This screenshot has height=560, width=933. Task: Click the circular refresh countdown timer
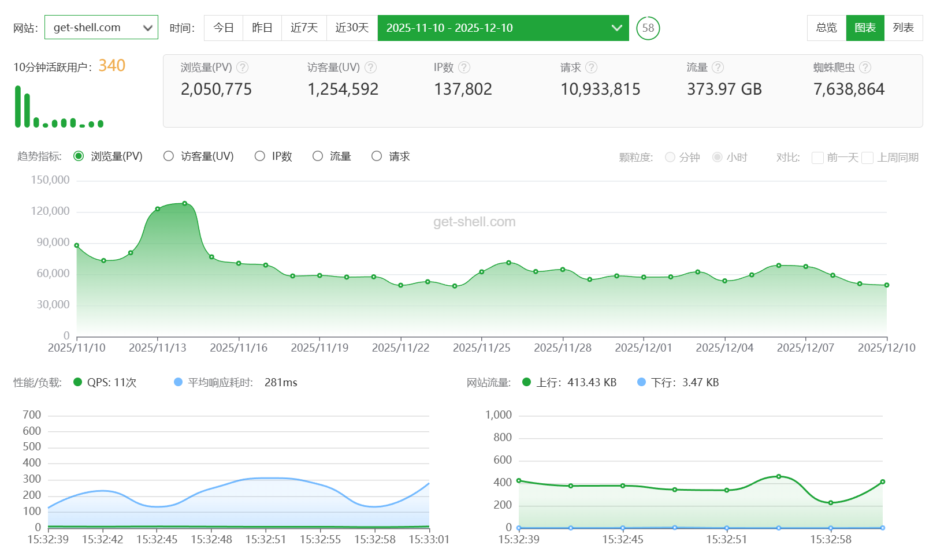click(x=648, y=28)
